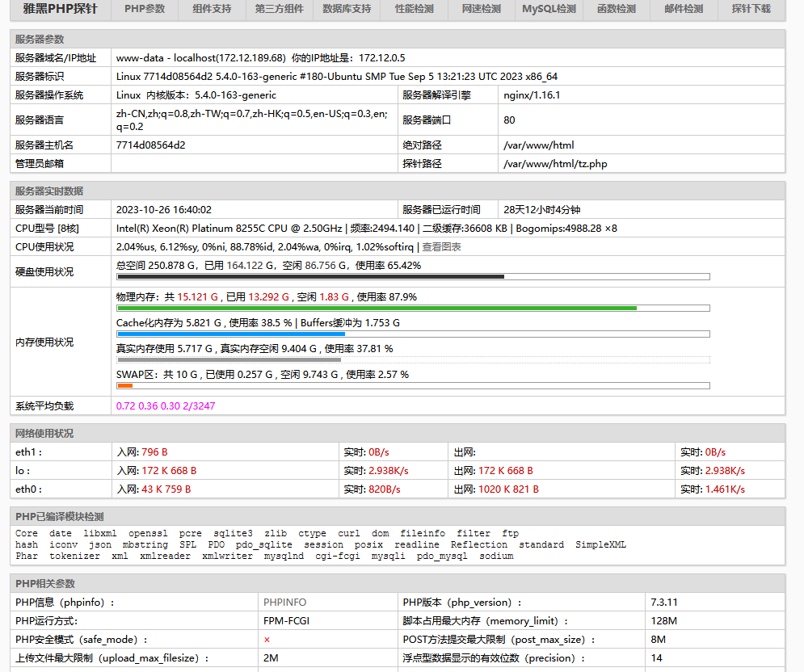Click the absolute path /var/www/html
The width and height of the screenshot is (804, 672).
(538, 145)
